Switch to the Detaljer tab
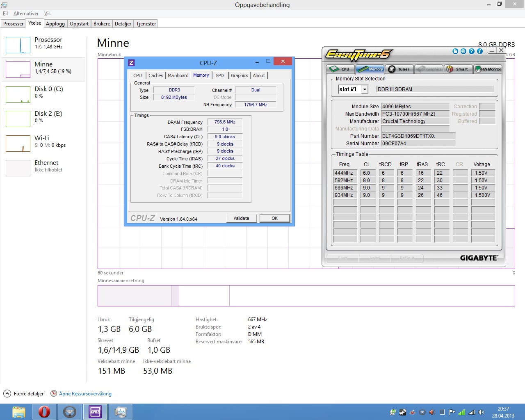Screen dimensions: 525x420 (x=123, y=24)
